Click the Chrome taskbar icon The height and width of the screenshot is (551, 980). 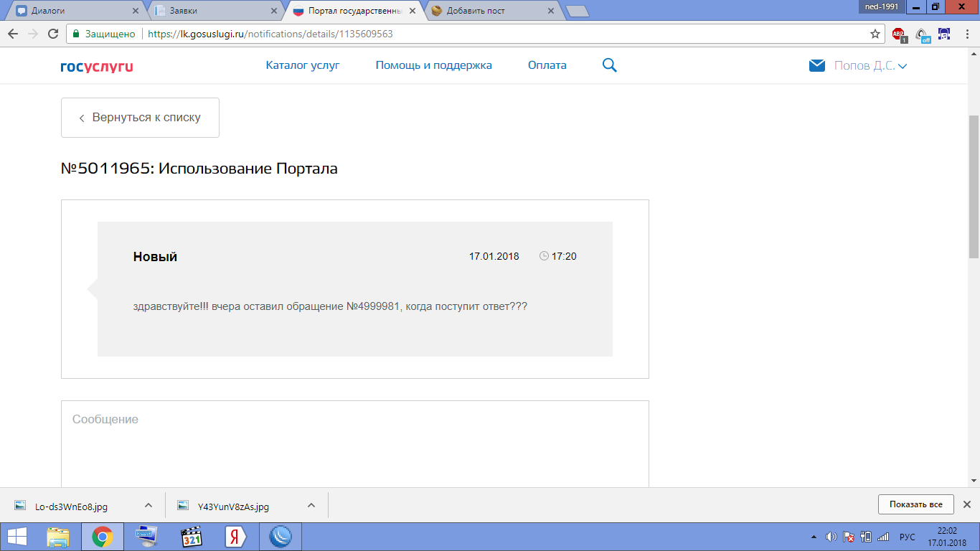coord(102,537)
